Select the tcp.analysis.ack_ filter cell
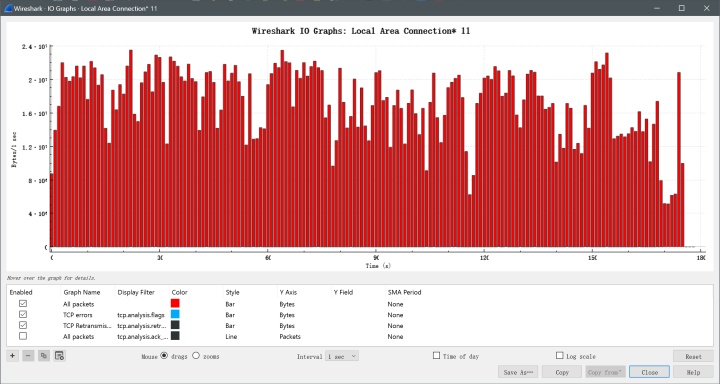The height and width of the screenshot is (384, 720). [x=141, y=337]
